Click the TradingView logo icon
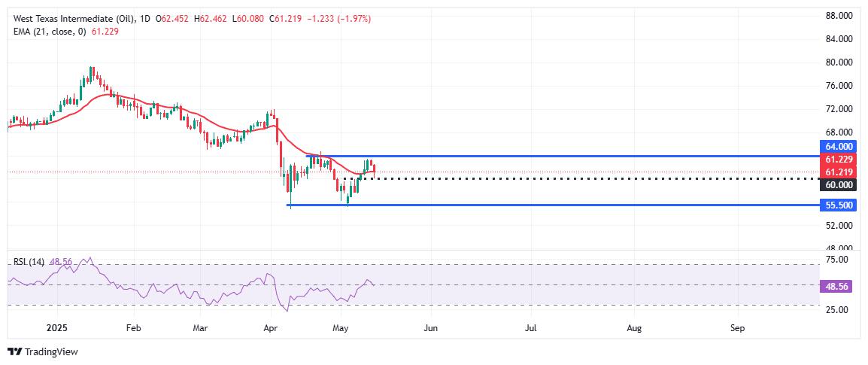The width and height of the screenshot is (868, 365). (16, 351)
